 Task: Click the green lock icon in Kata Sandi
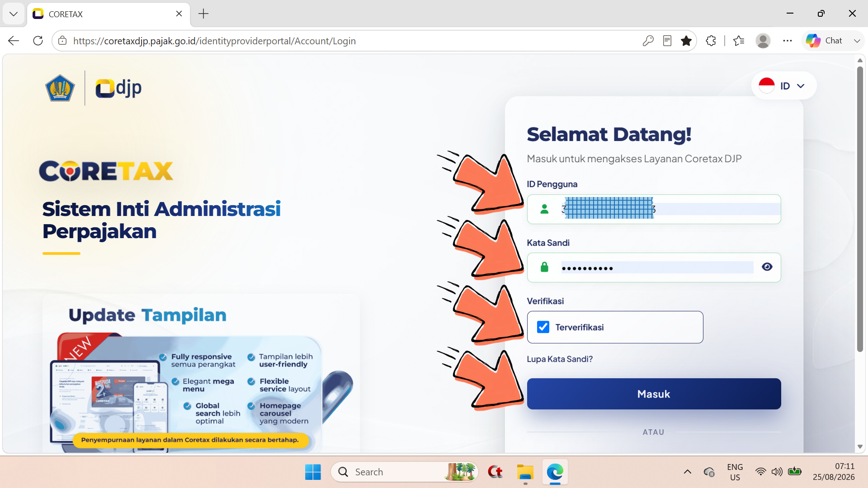(544, 267)
